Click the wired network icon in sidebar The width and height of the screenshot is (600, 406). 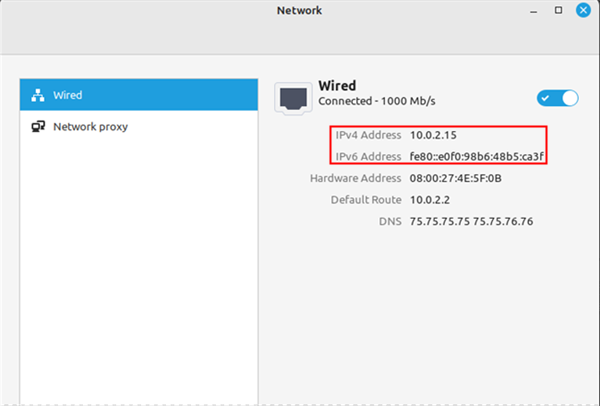(37, 95)
